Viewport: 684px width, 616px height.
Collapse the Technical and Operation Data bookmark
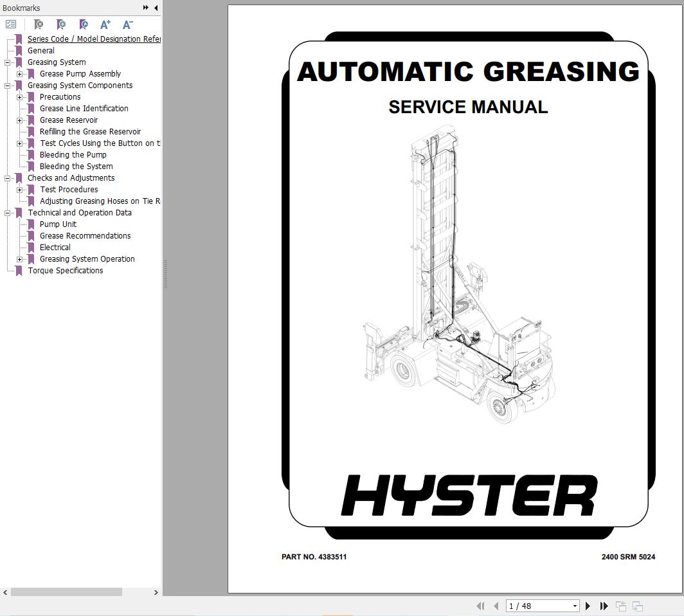[x=8, y=213]
